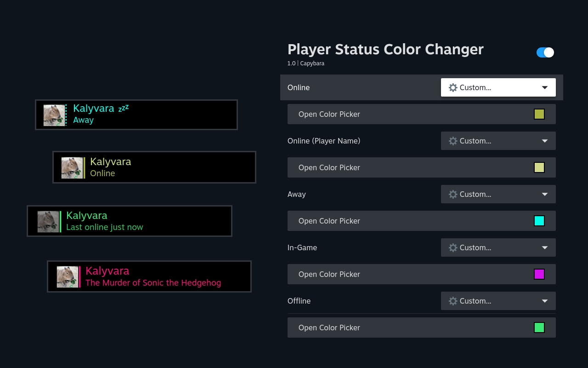Click the Player Status Color Changer title

coord(385,49)
